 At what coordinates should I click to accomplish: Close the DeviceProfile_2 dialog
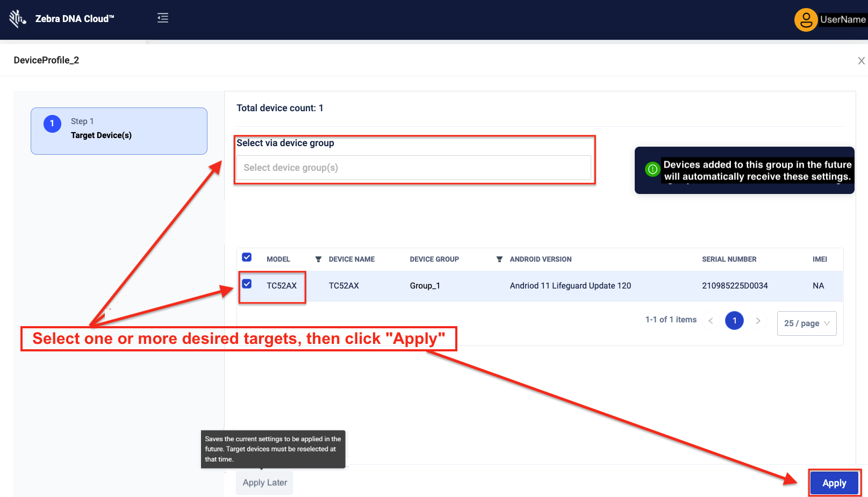[861, 61]
